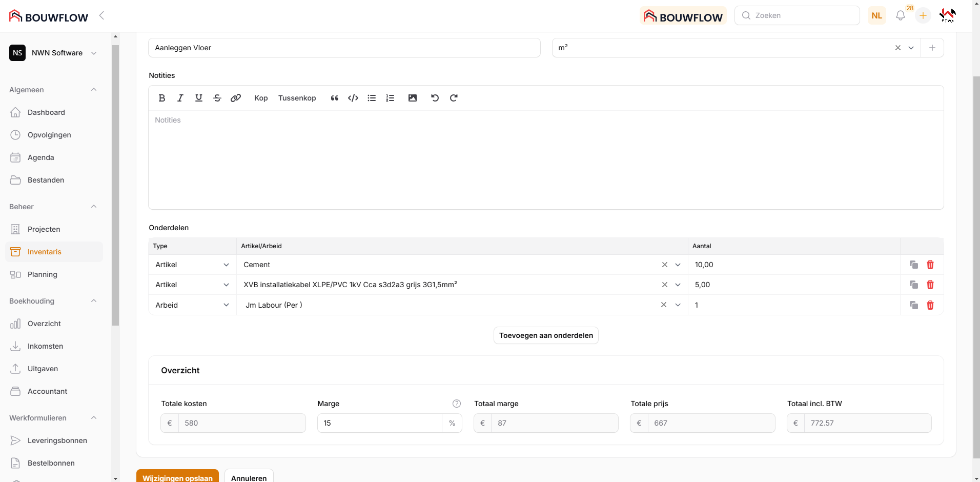Insert a link in the notes
This screenshot has width=980, height=482.
click(x=236, y=98)
